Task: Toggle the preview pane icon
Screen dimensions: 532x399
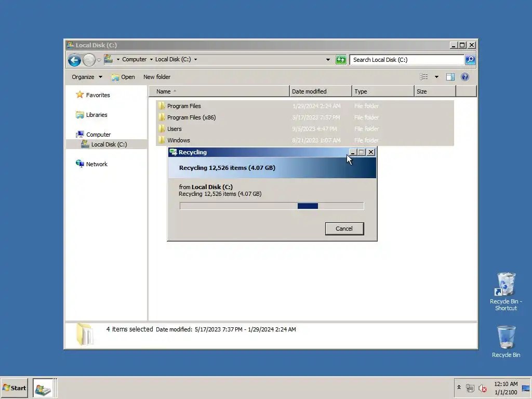Action: (x=450, y=77)
